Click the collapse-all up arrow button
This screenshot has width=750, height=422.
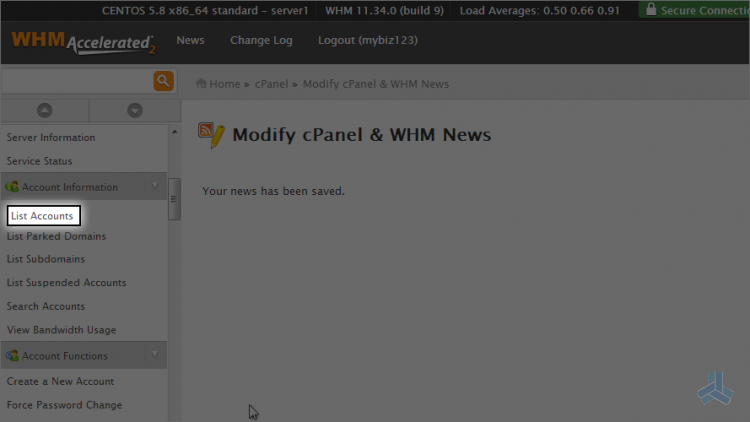(x=44, y=111)
